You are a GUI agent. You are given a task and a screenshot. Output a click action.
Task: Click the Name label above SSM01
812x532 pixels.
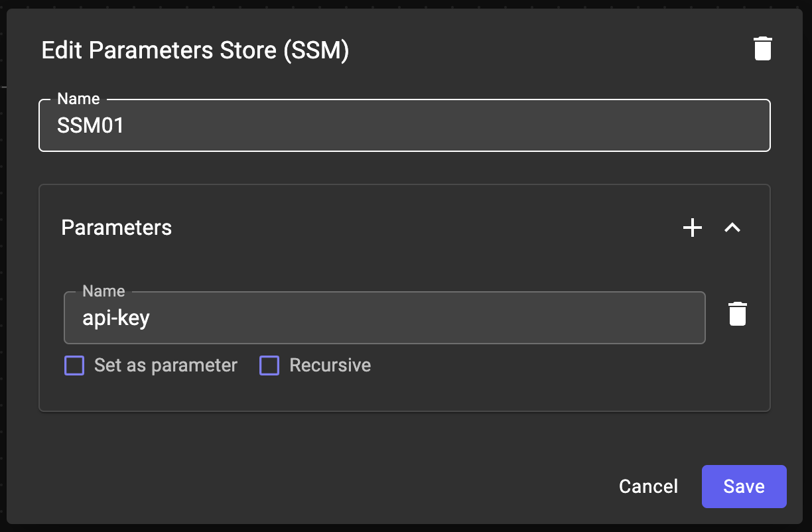pos(78,99)
